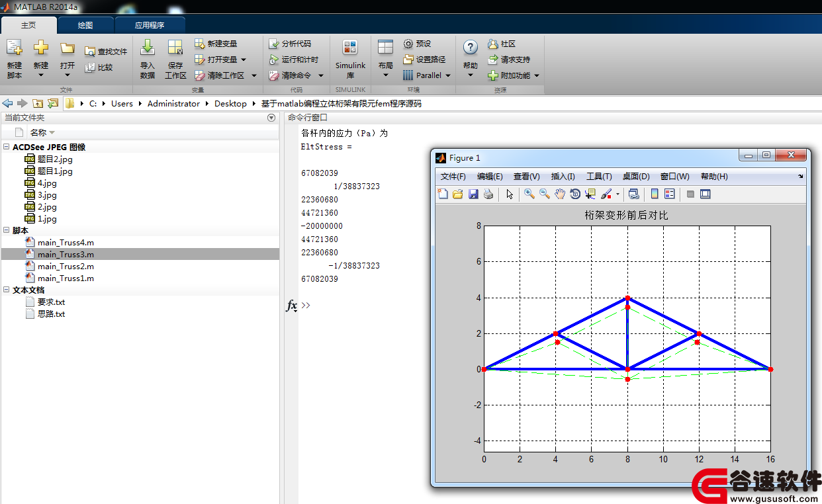This screenshot has width=822, height=504.
Task: Click Open File icon in Figure 1 toolbar
Action: (x=457, y=194)
